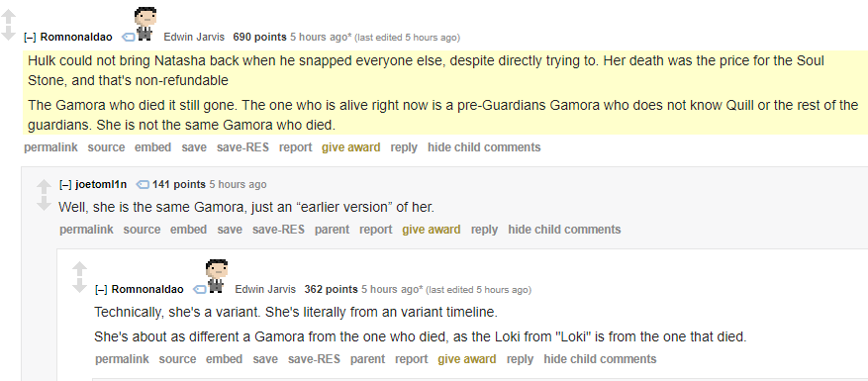The height and width of the screenshot is (381, 868).
Task: Hide child comments under variant reply
Action: point(600,359)
